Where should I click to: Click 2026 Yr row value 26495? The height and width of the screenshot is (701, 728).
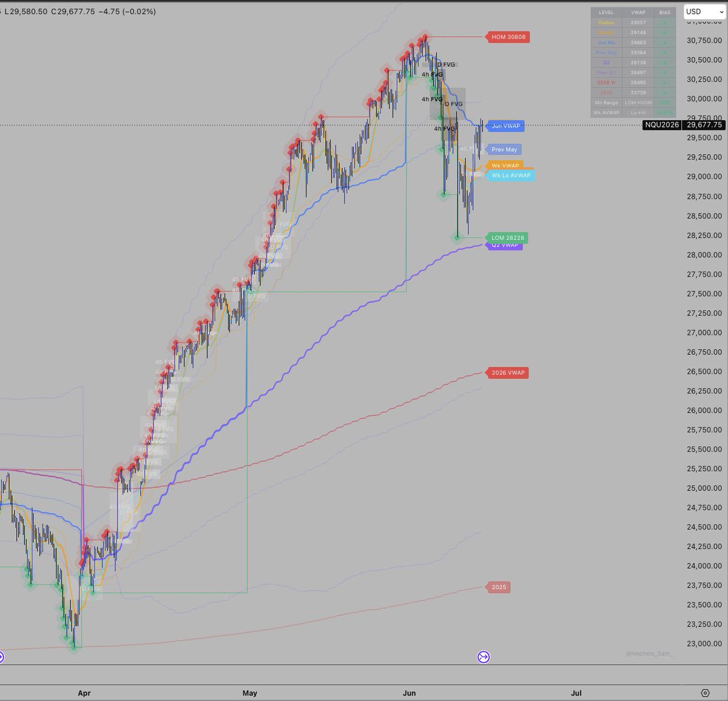(638, 82)
